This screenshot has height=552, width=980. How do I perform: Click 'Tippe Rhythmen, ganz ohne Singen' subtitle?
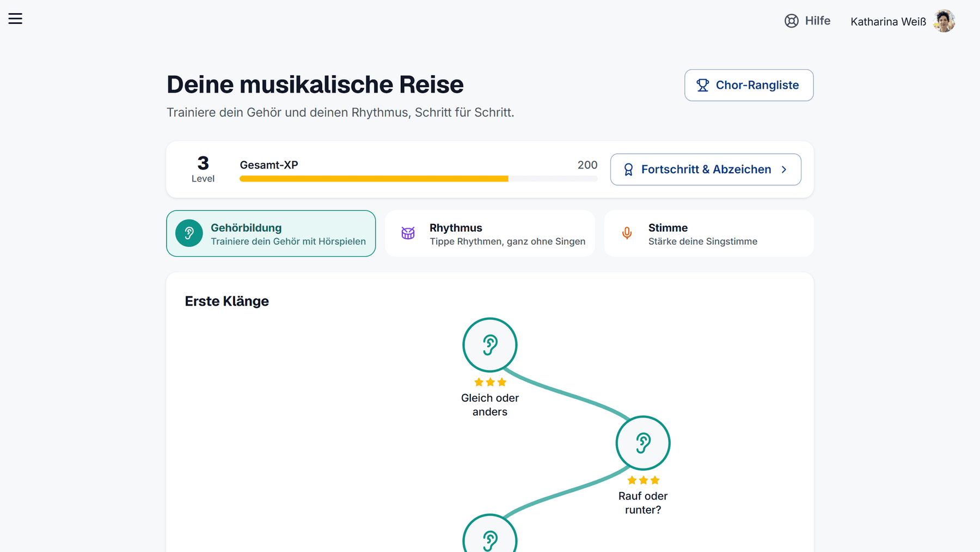[507, 241]
